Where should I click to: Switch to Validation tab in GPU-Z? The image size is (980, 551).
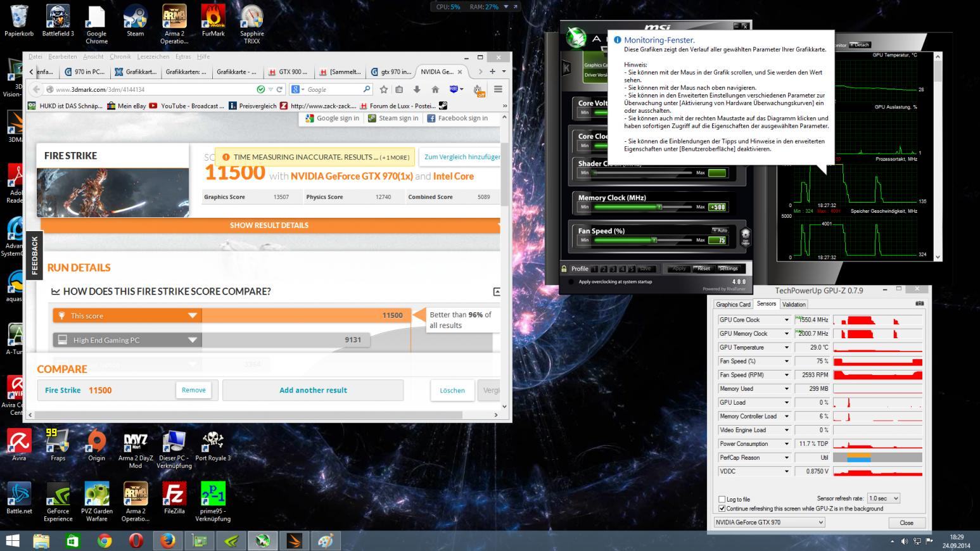point(794,304)
